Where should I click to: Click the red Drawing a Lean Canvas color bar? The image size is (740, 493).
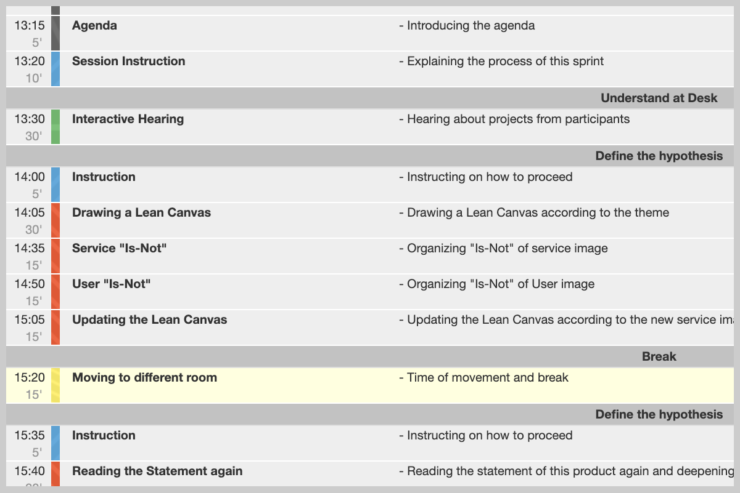pos(56,220)
